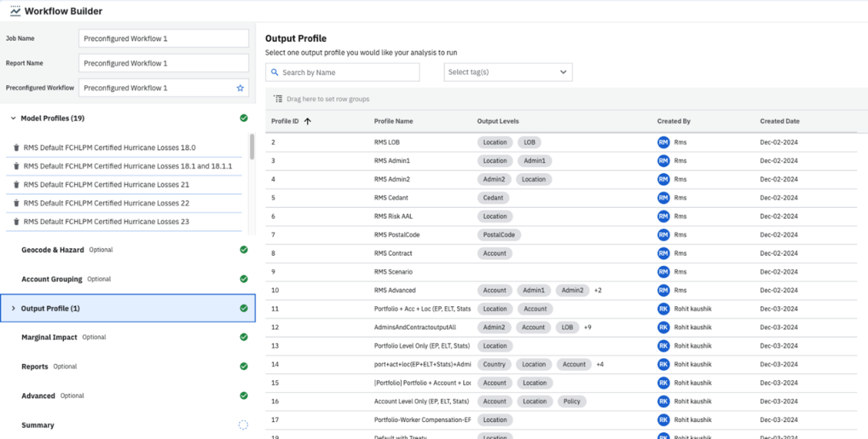
Task: Click the Profile ID sort arrow
Action: point(309,121)
